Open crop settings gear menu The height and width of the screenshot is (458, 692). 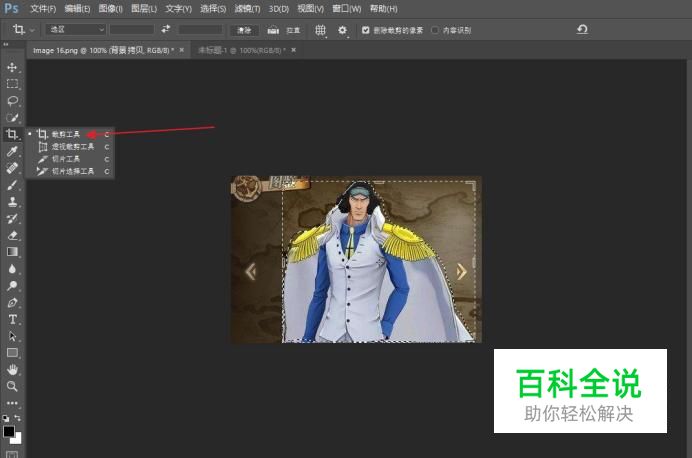342,30
